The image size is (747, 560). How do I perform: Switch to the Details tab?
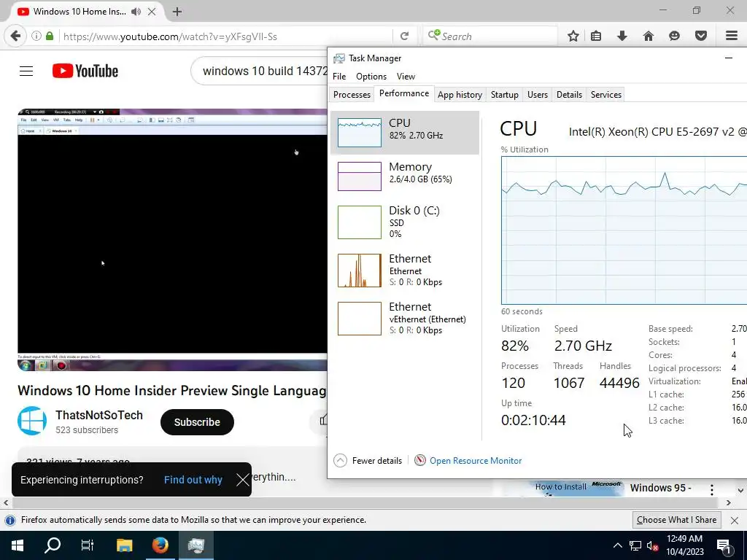pyautogui.click(x=569, y=95)
